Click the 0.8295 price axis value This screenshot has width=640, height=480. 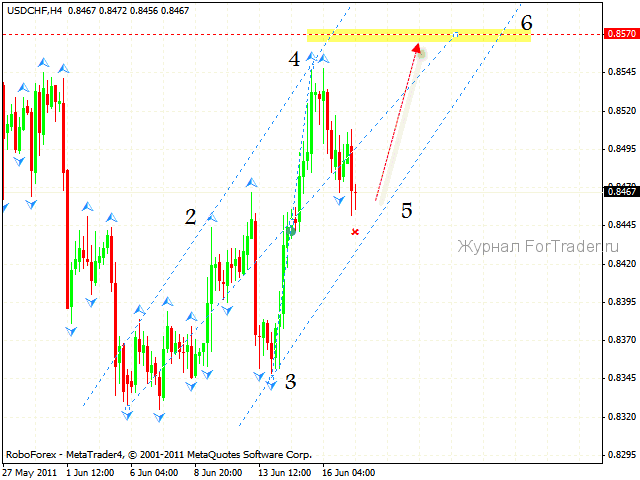[x=622, y=455]
